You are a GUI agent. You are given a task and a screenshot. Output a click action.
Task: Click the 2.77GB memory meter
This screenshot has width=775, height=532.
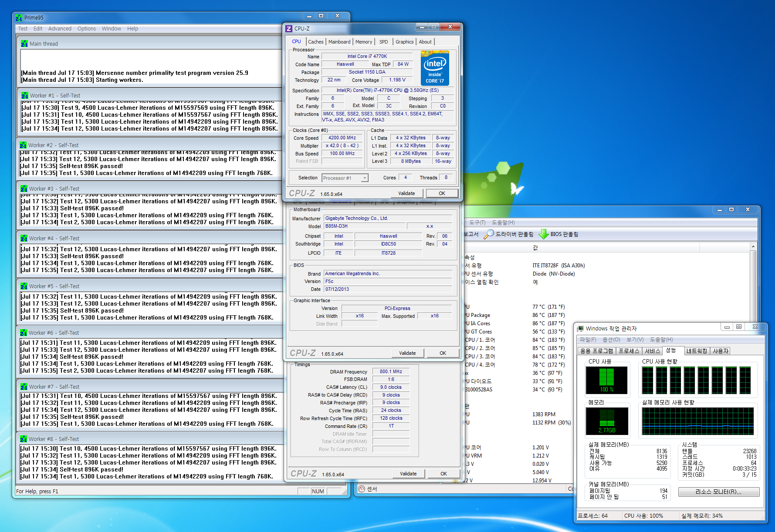point(607,421)
